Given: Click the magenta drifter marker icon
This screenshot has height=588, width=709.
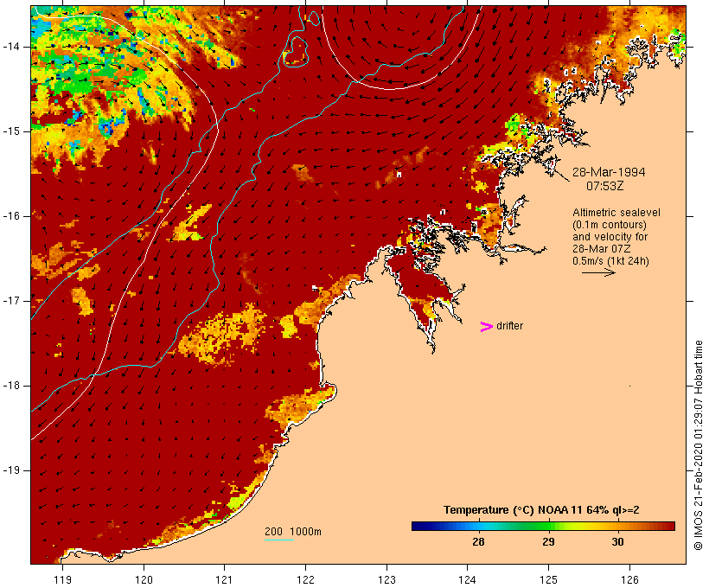Looking at the screenshot, I should (x=487, y=327).
